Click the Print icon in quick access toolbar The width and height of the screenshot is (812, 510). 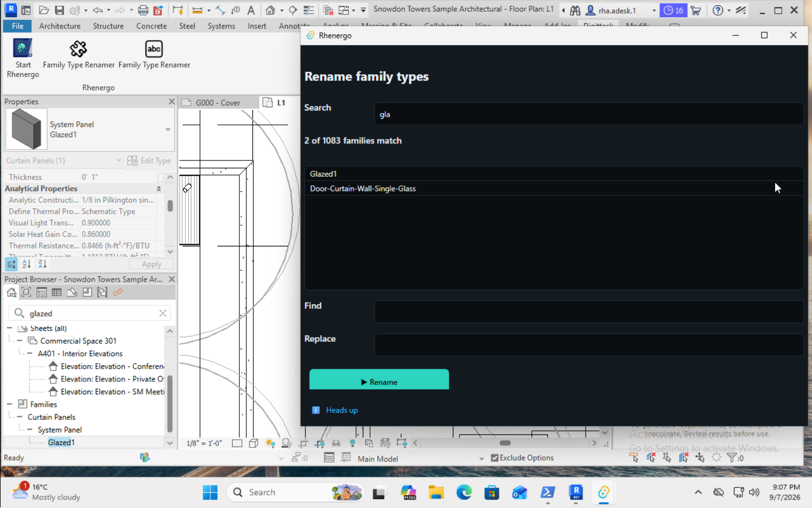tap(143, 10)
